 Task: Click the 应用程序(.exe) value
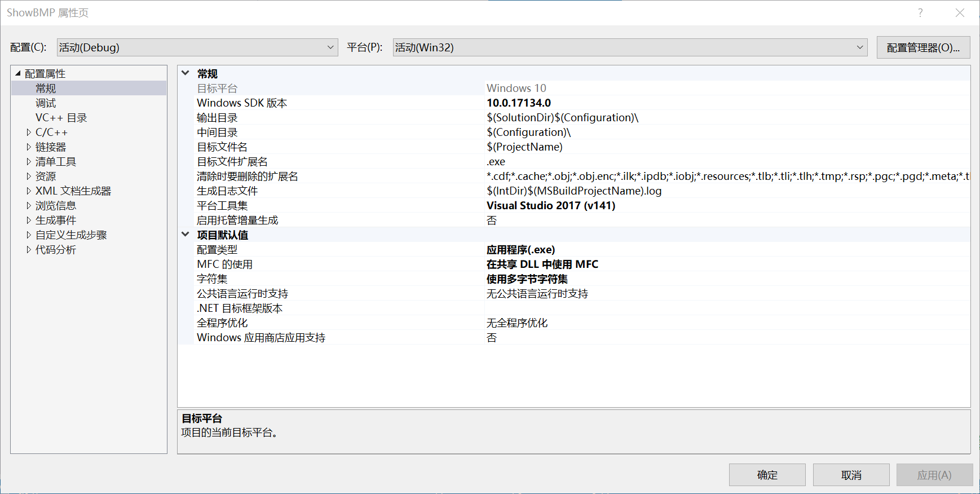point(520,249)
